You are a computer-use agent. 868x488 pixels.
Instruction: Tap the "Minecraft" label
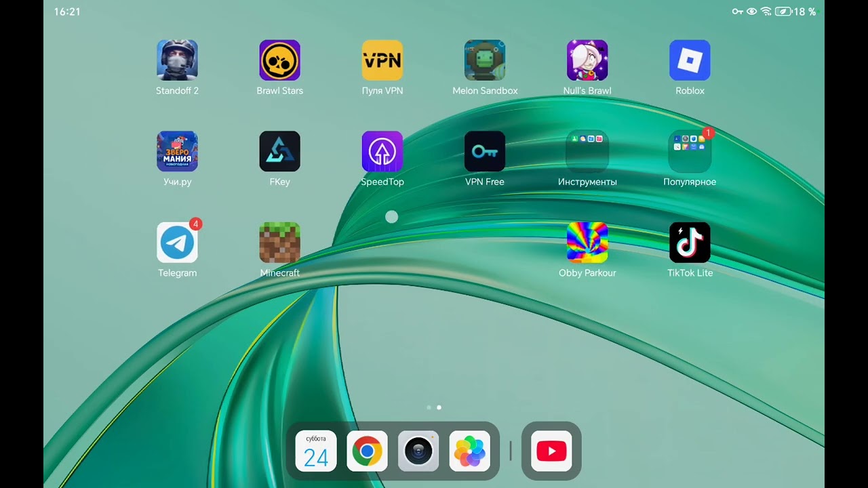click(x=279, y=273)
